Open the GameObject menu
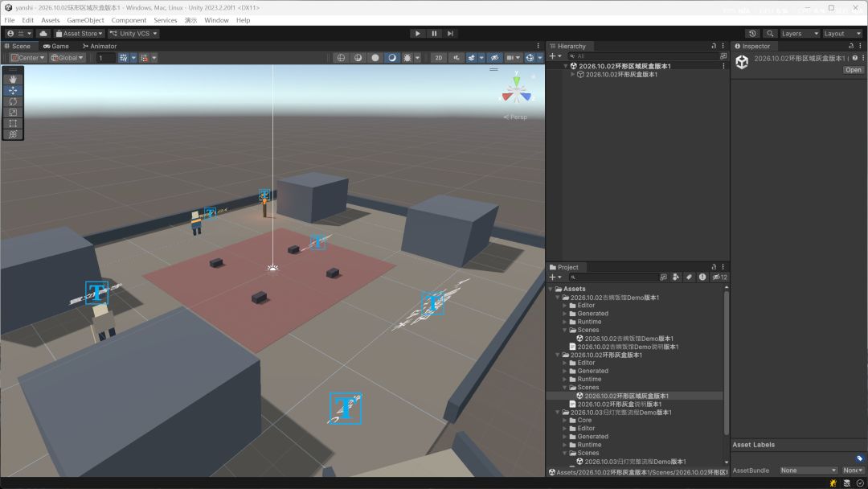The height and width of the screenshot is (489, 868). coord(85,20)
